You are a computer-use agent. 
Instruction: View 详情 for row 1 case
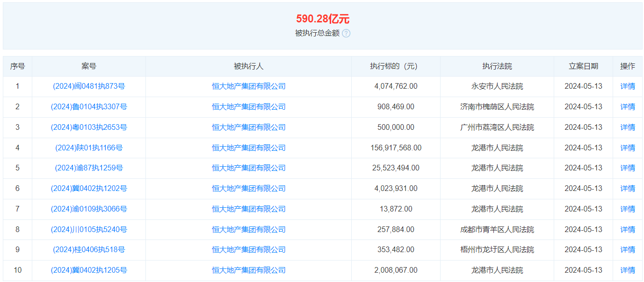pyautogui.click(x=628, y=86)
